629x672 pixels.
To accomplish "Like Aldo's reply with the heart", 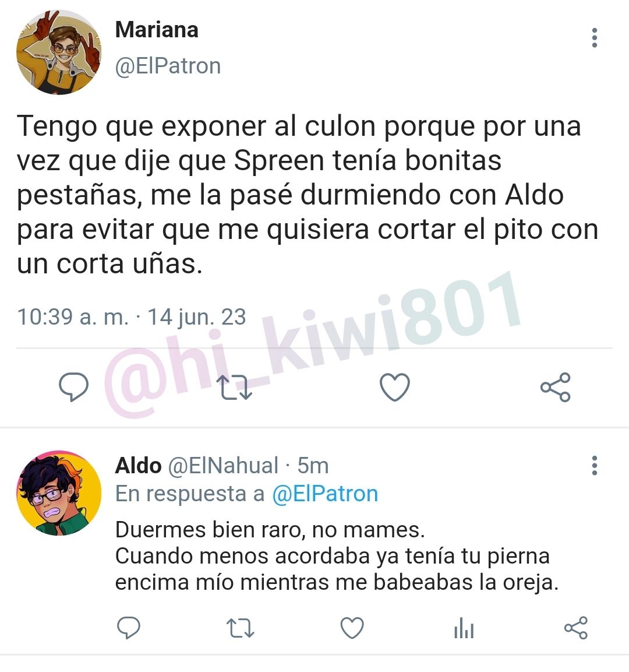I will pyautogui.click(x=352, y=628).
